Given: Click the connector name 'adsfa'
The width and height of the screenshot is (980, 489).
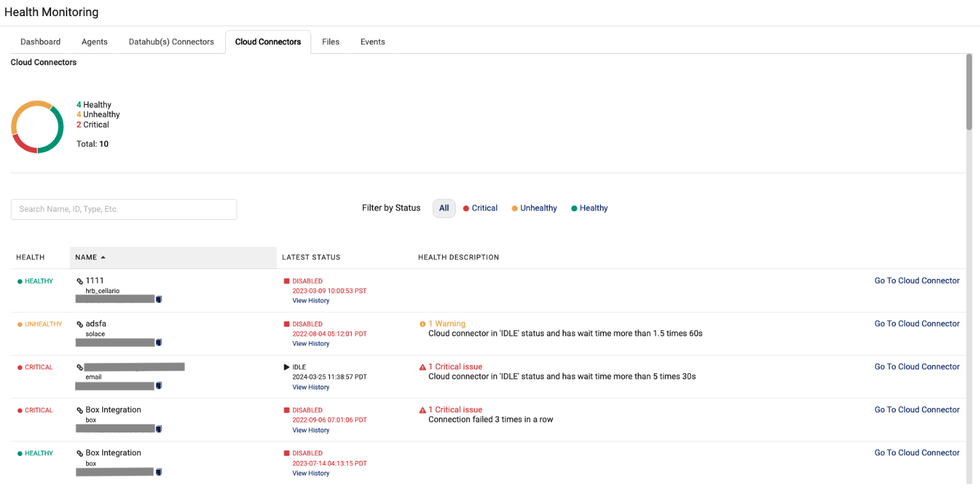Looking at the screenshot, I should point(96,324).
